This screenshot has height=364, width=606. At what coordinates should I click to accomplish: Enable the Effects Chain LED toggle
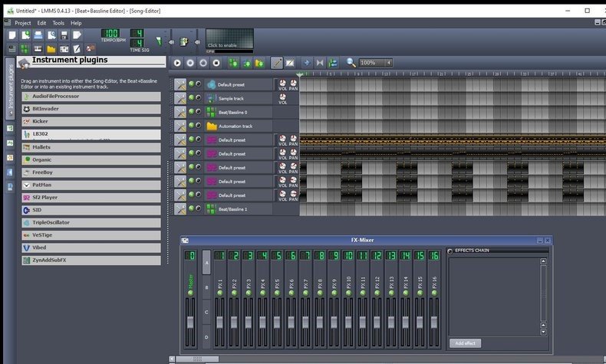tap(450, 251)
